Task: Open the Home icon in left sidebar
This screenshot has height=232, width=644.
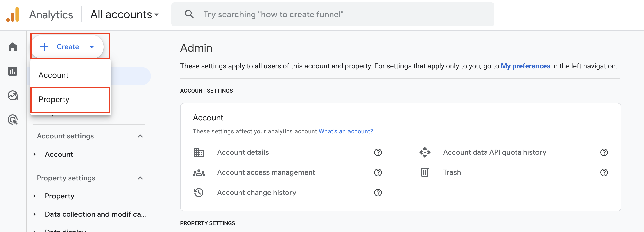Action: [13, 47]
